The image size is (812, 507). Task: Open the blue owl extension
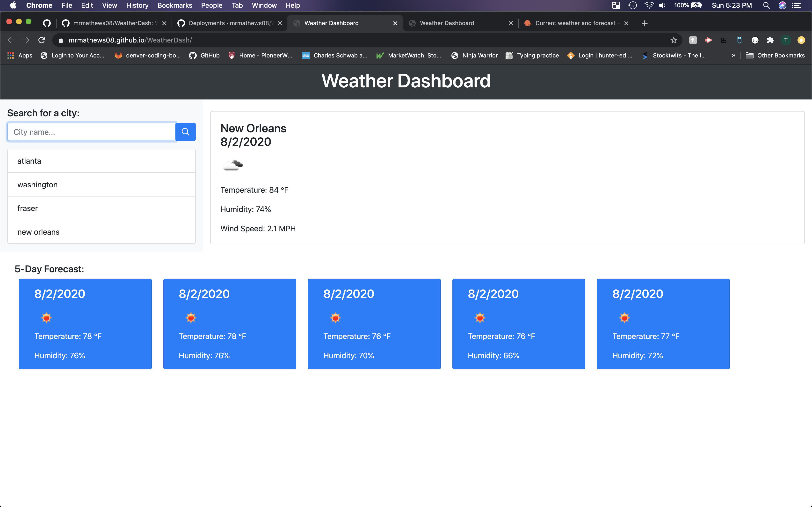[739, 40]
